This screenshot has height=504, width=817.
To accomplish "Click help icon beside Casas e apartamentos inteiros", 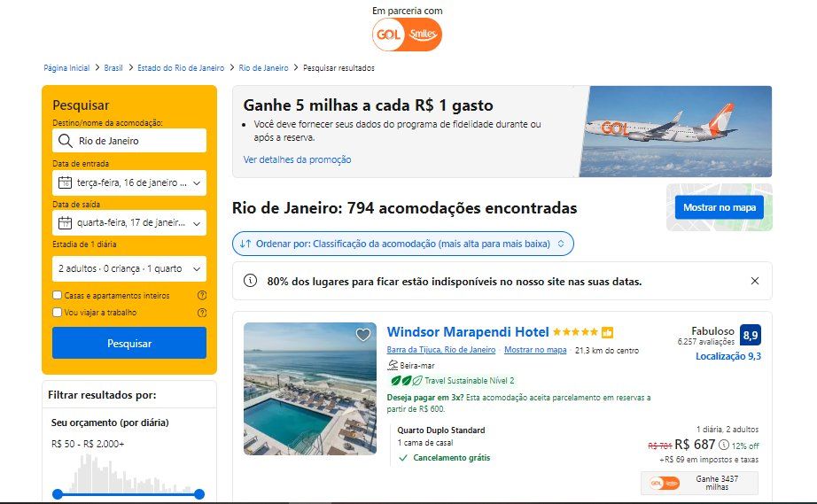I will coord(202,295).
